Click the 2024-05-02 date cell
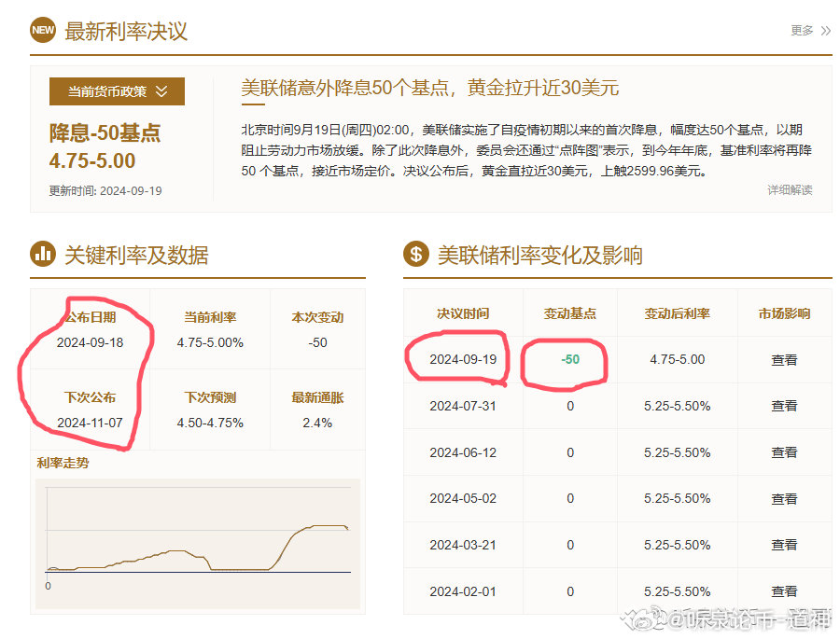This screenshot has height=639, width=840. click(x=463, y=499)
